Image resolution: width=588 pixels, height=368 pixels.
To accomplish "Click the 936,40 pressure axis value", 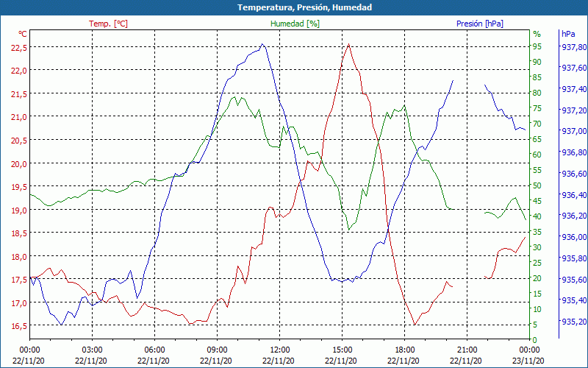I will pos(573,195).
